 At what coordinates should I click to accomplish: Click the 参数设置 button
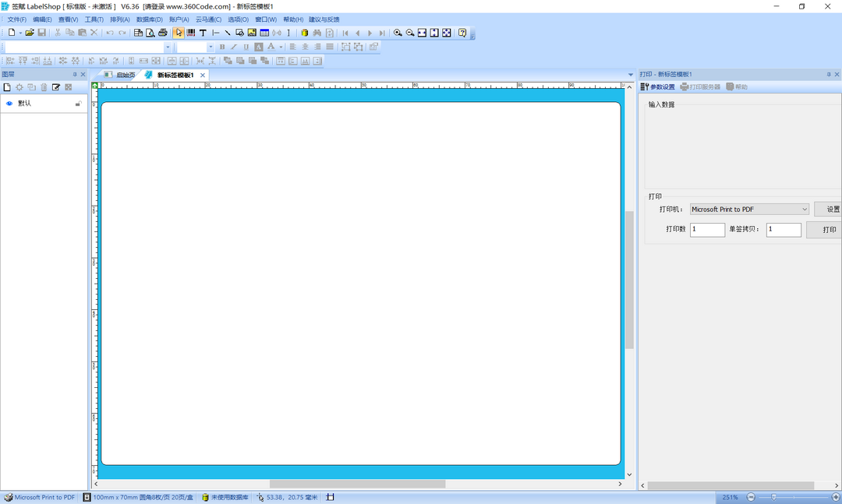coord(658,87)
